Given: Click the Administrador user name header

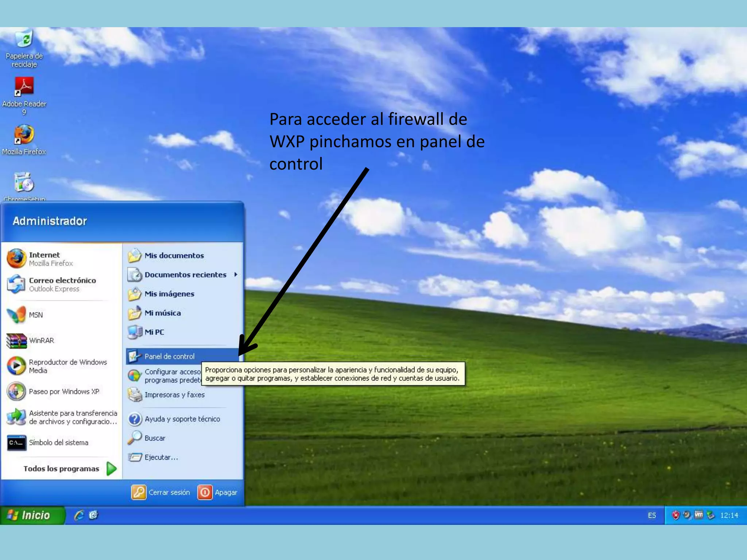Looking at the screenshot, I should (x=50, y=221).
